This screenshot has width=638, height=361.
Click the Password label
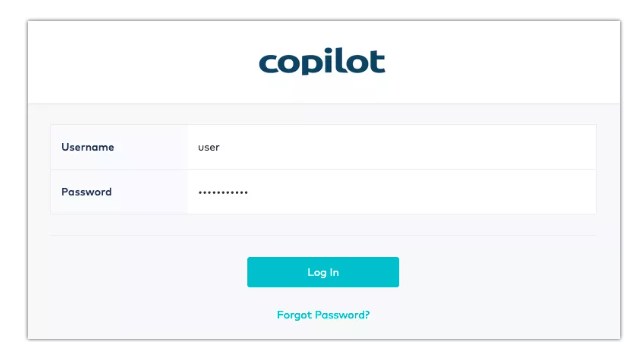[86, 192]
